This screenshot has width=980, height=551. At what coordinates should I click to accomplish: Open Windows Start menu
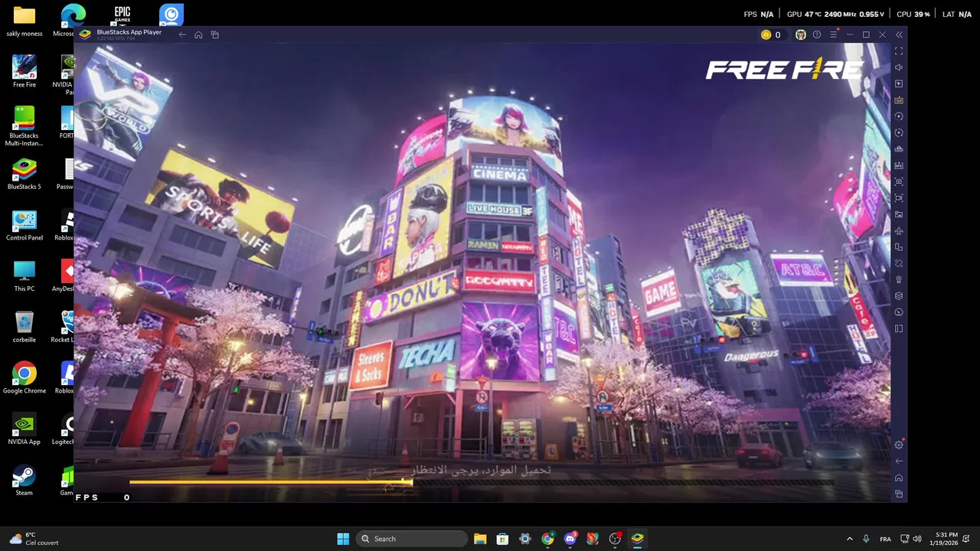343,539
